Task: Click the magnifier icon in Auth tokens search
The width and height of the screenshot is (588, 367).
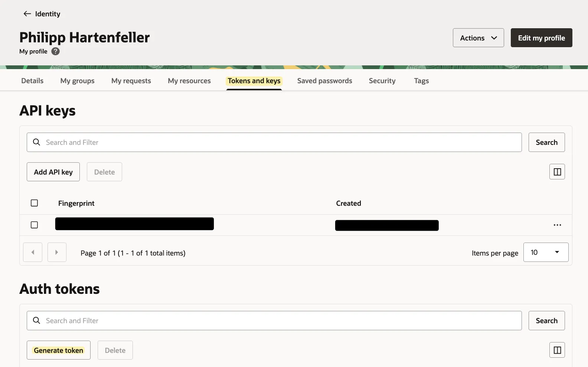Action: [x=36, y=320]
